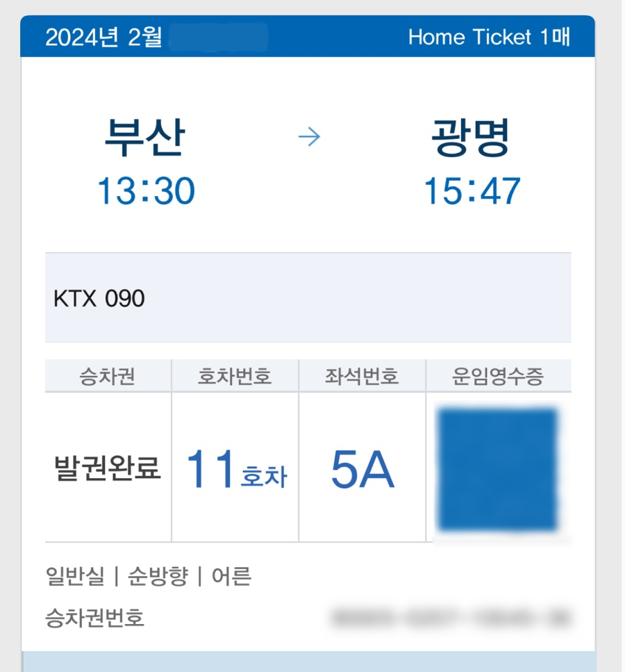Click the 11호차 car number

point(235,470)
